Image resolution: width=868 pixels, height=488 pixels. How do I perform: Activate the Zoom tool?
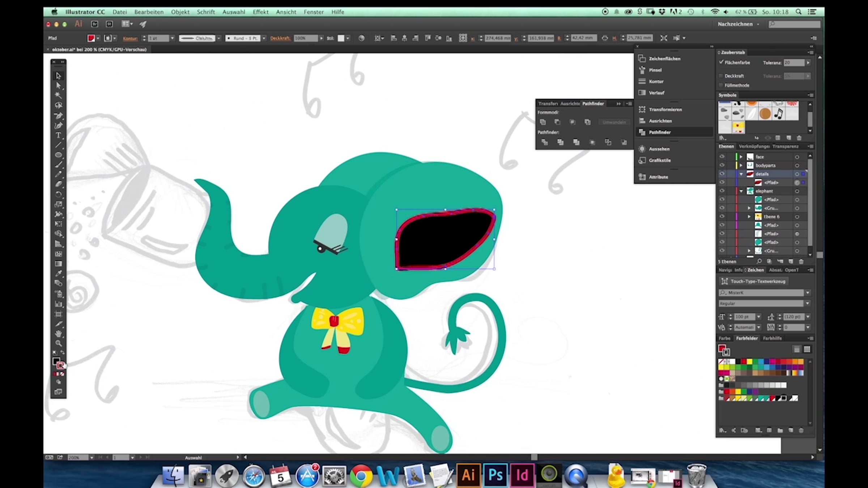[58, 343]
